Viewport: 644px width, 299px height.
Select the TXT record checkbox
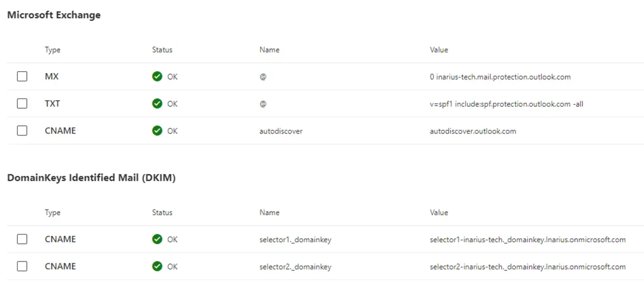(x=22, y=104)
